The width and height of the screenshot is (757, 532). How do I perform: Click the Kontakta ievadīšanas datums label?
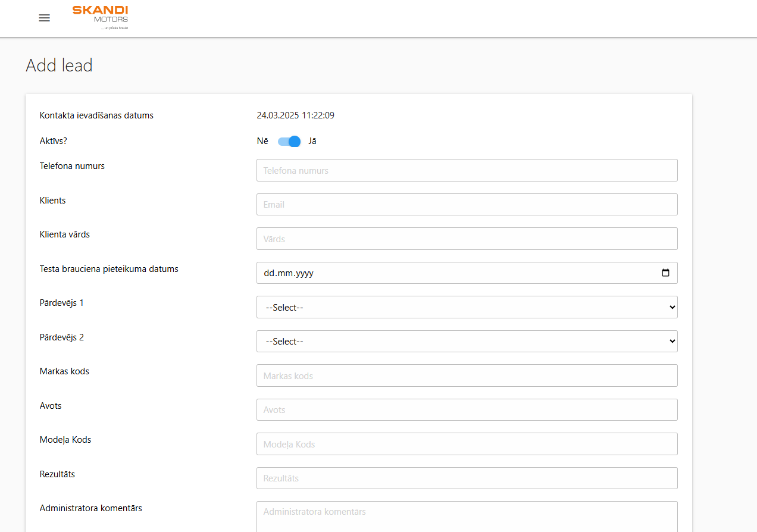coord(96,115)
